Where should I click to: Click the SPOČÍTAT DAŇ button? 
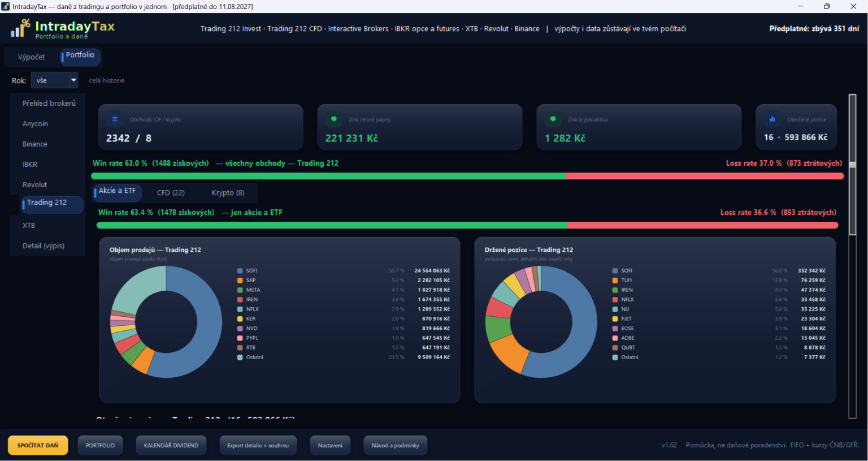[x=38, y=445]
